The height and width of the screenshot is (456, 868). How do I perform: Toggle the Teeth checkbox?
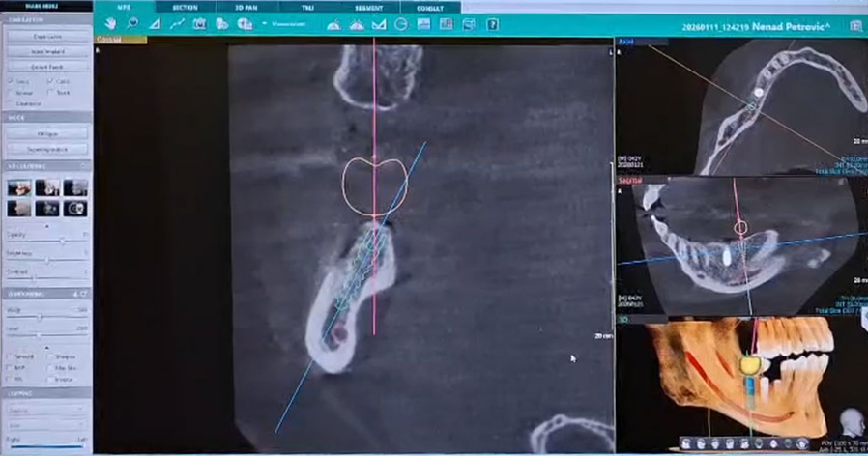[50, 93]
